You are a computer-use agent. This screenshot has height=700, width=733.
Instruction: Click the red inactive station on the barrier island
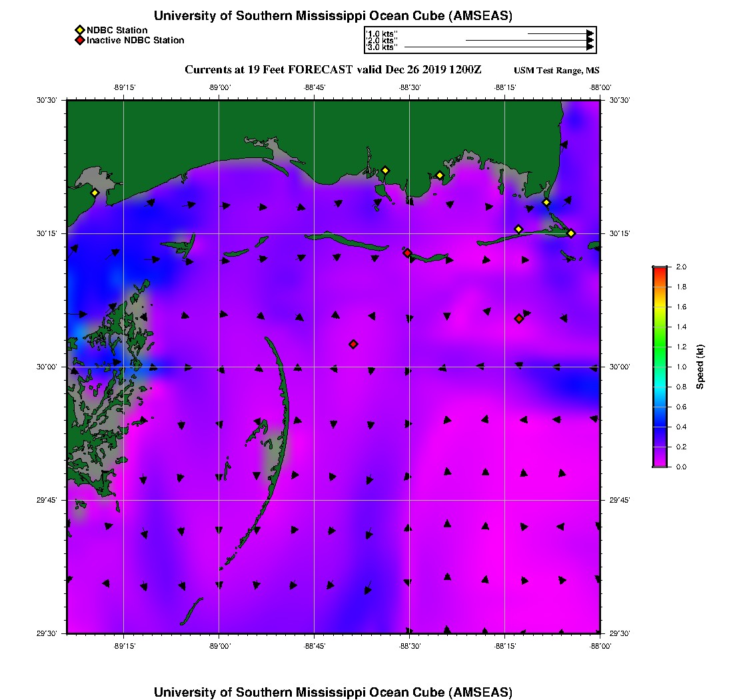pos(407,253)
